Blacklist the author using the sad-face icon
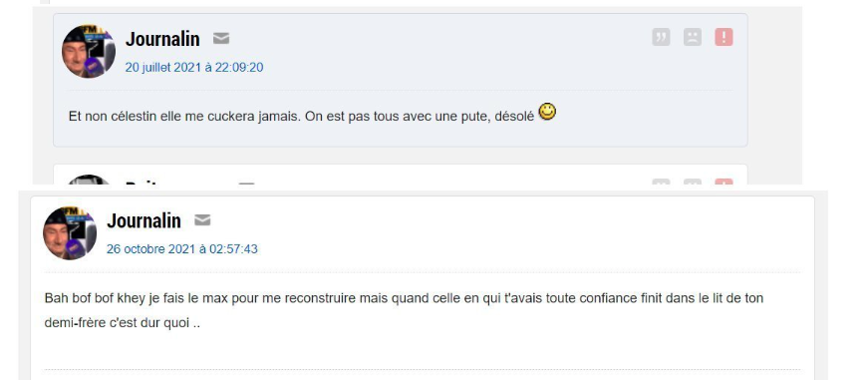Image resolution: width=868 pixels, height=380 pixels. point(692,37)
